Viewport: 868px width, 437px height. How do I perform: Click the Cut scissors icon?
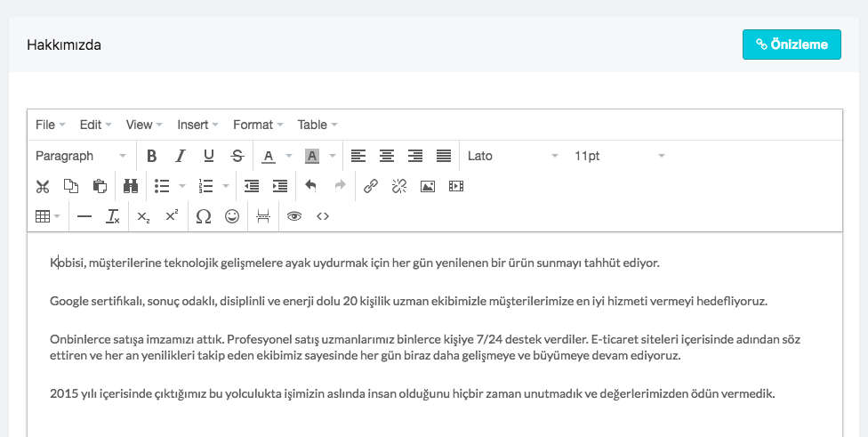click(x=43, y=186)
